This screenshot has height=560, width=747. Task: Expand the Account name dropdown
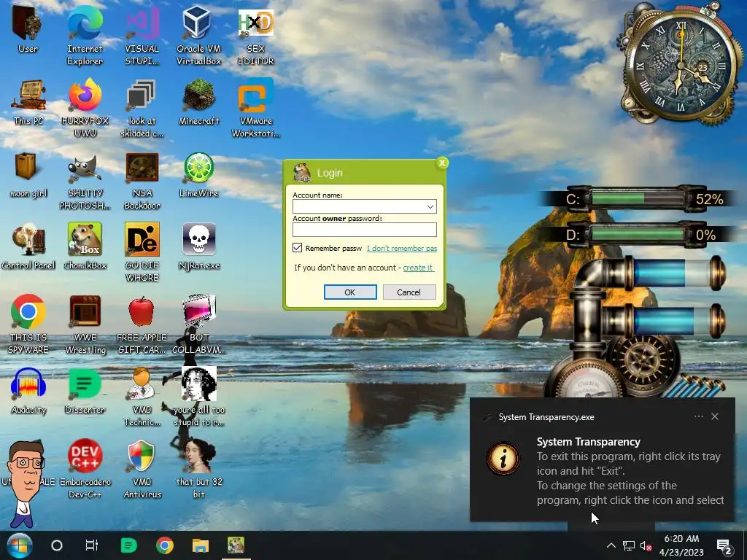430,206
